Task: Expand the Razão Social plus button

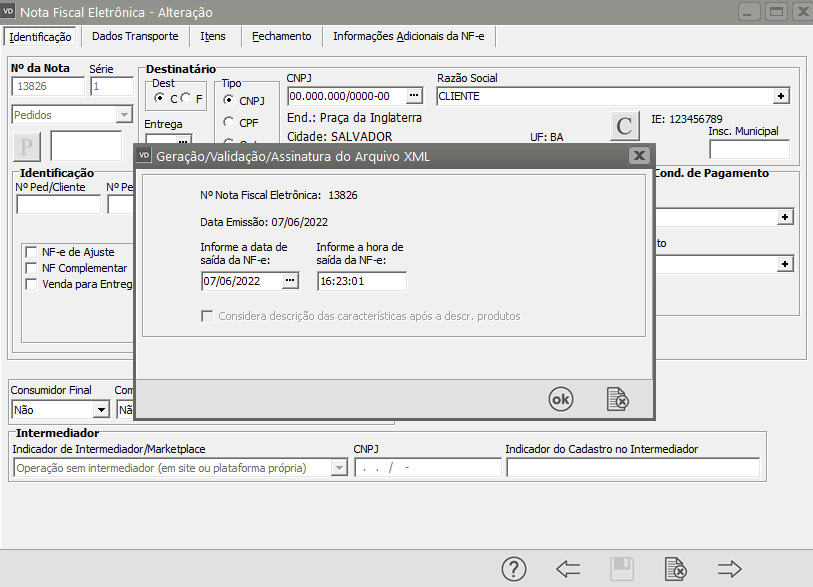Action: [x=781, y=96]
